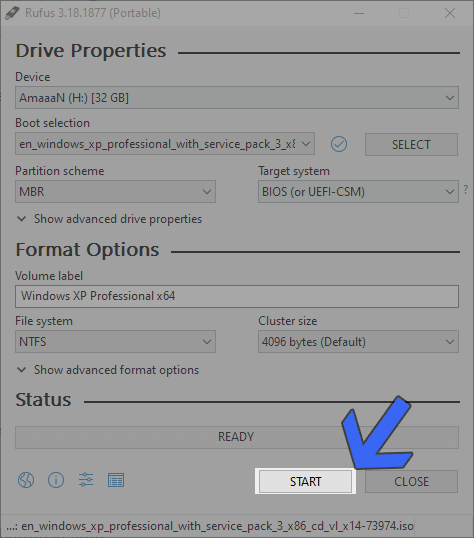Open the Cluster size 4096 bytes dropdown
The image size is (474, 538).
[x=358, y=342]
